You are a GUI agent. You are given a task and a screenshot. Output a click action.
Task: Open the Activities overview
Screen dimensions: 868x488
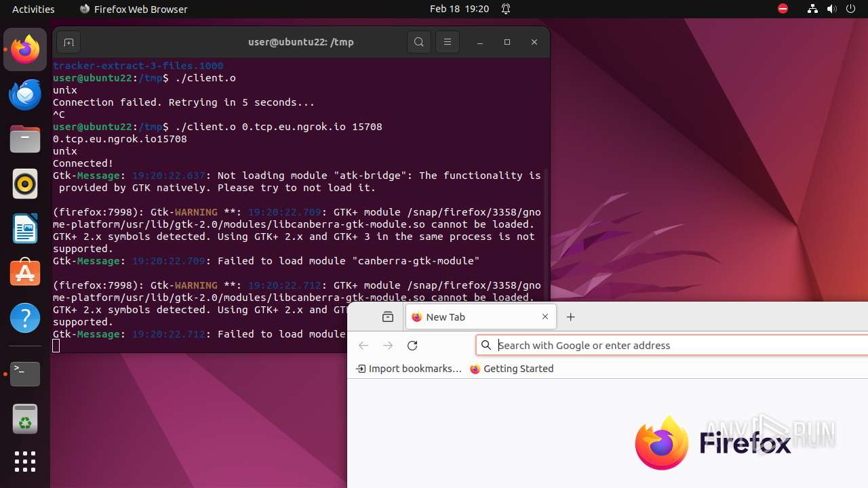pos(33,9)
